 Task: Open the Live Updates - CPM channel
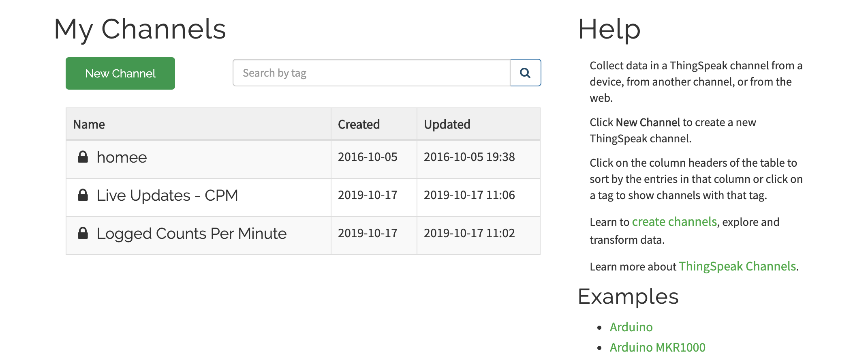[167, 195]
